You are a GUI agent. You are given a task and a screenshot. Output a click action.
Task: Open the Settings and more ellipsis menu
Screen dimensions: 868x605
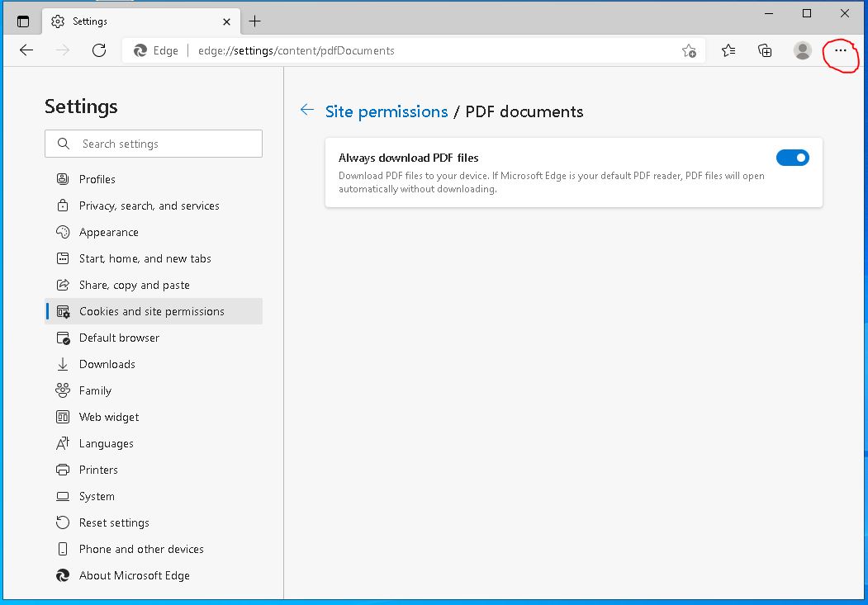[x=840, y=51]
